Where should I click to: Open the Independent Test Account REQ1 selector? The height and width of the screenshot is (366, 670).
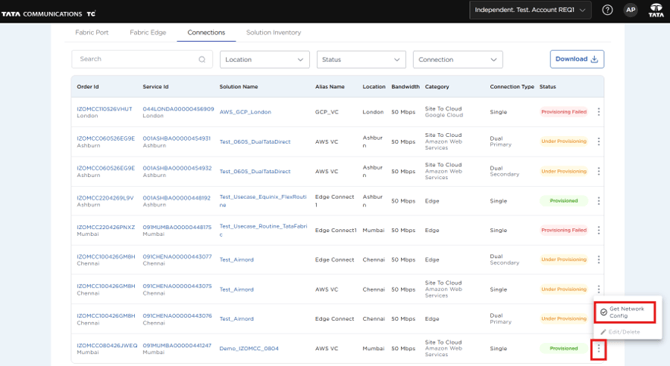click(x=530, y=10)
